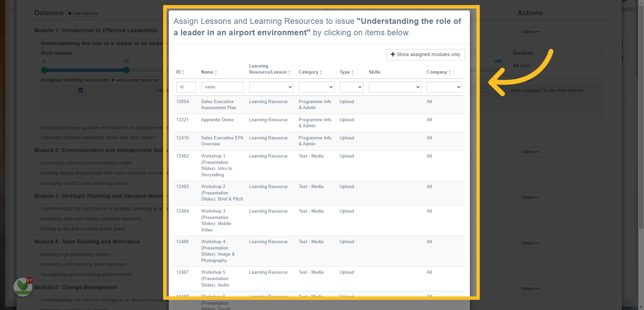
Task: Open Options dropdown for Module 1
Action: pos(530,32)
